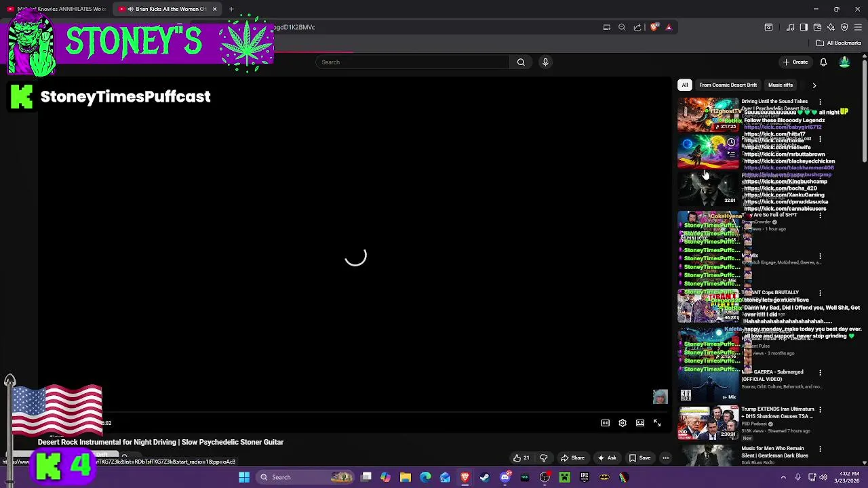Click the zoom magnifier icon in the address bar
Viewport: 868px width, 488px height.
pos(622,27)
